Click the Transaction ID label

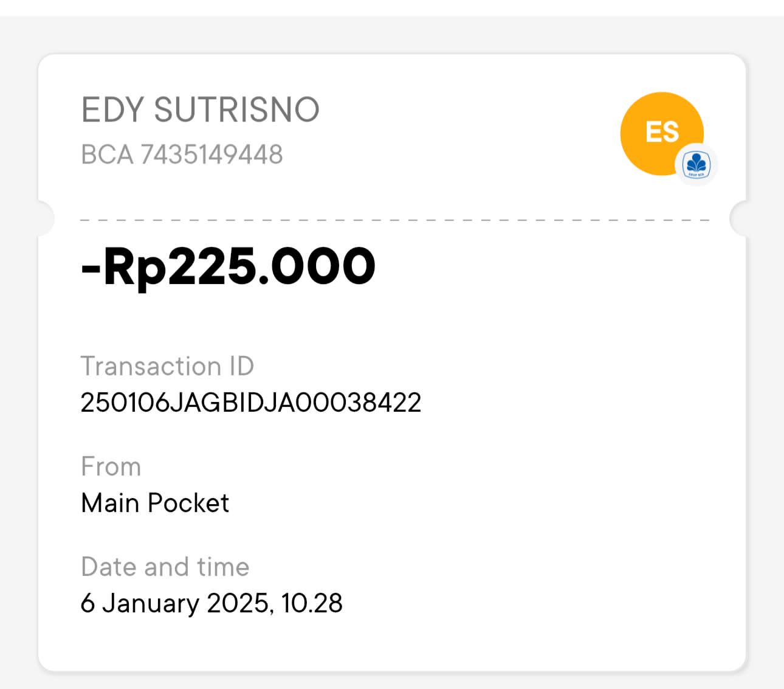[x=167, y=366]
